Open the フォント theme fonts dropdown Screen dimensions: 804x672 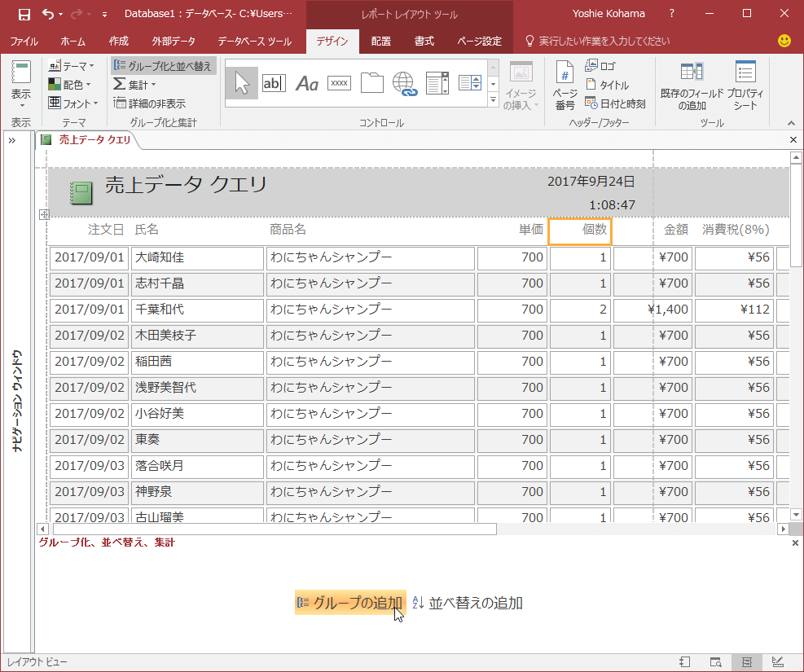[x=72, y=103]
